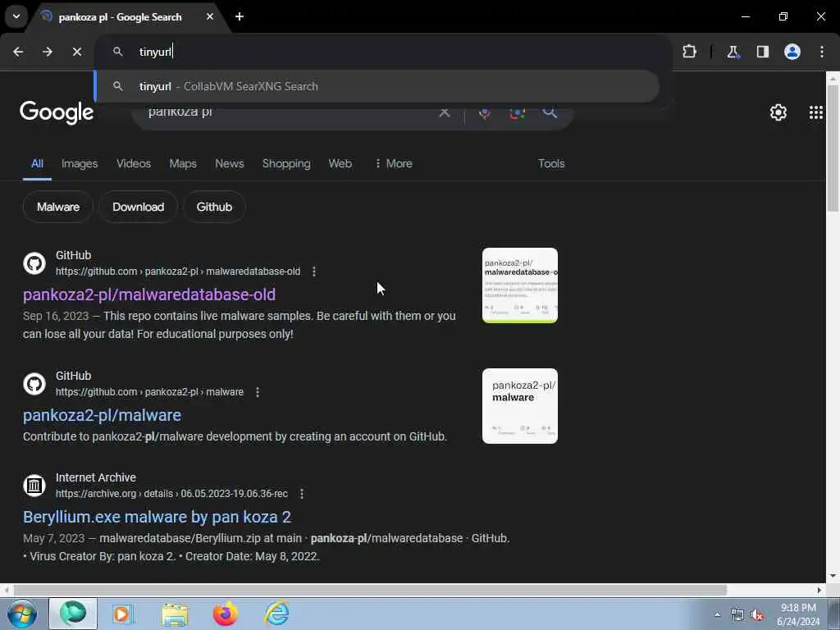
Task: Open options for pankoza2-pl malware result
Action: 257,392
